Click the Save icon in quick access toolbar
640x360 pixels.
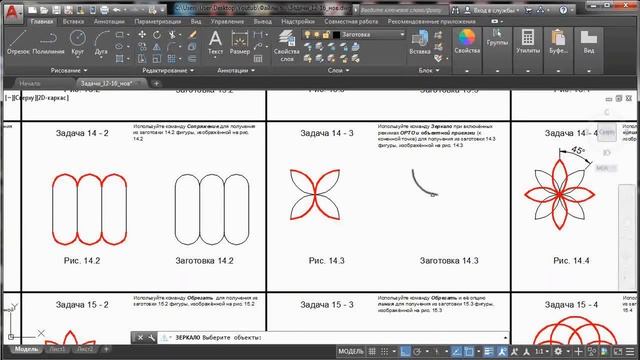pyautogui.click(x=56, y=10)
